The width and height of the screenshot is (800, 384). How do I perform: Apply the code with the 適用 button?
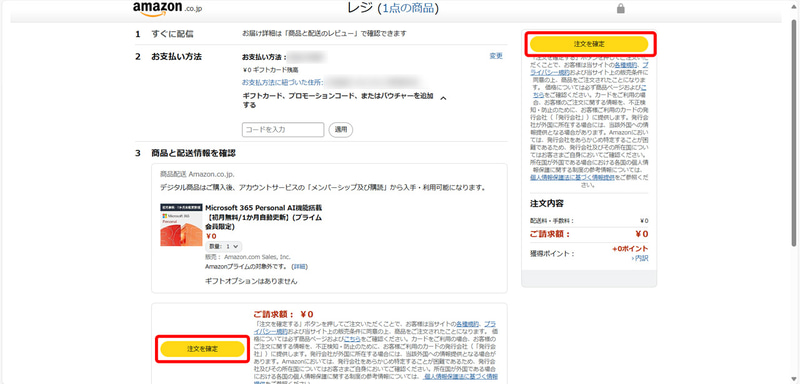click(x=341, y=130)
